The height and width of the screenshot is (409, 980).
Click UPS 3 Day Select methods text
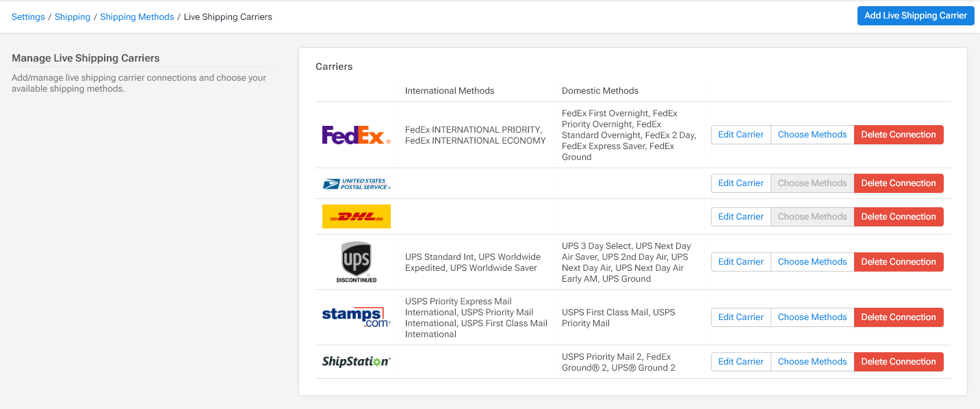pyautogui.click(x=626, y=262)
